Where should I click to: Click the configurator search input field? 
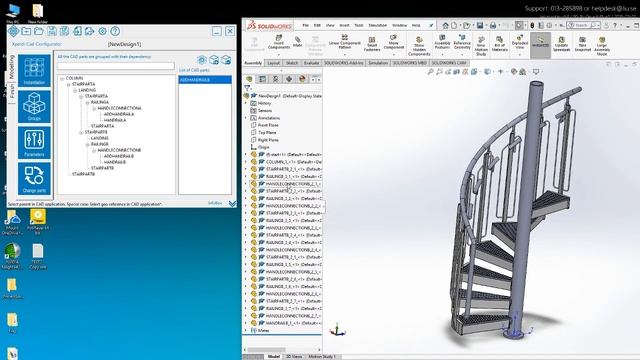[116, 66]
